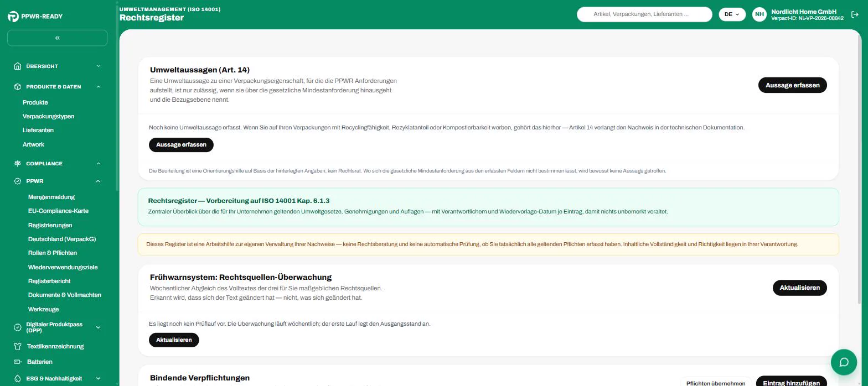
Task: Open Artwork in the sidebar
Action: (33, 144)
